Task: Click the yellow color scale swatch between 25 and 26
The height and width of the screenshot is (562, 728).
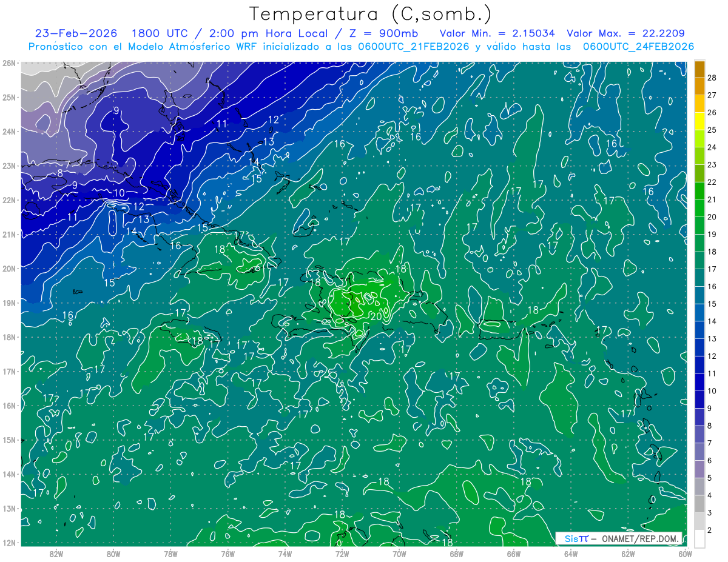Action: (x=699, y=121)
